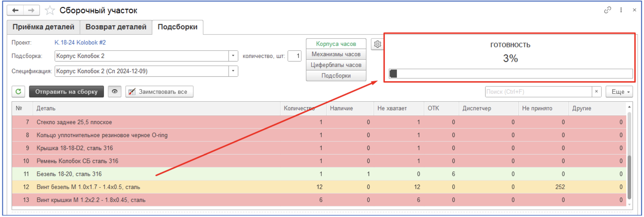Add form to favorites with star icon
Image resolution: width=644 pixels, height=217 pixels.
click(50, 11)
